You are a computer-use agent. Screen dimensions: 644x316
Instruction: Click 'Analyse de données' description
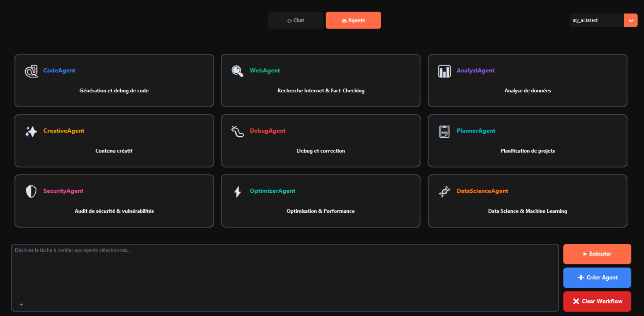(x=527, y=91)
